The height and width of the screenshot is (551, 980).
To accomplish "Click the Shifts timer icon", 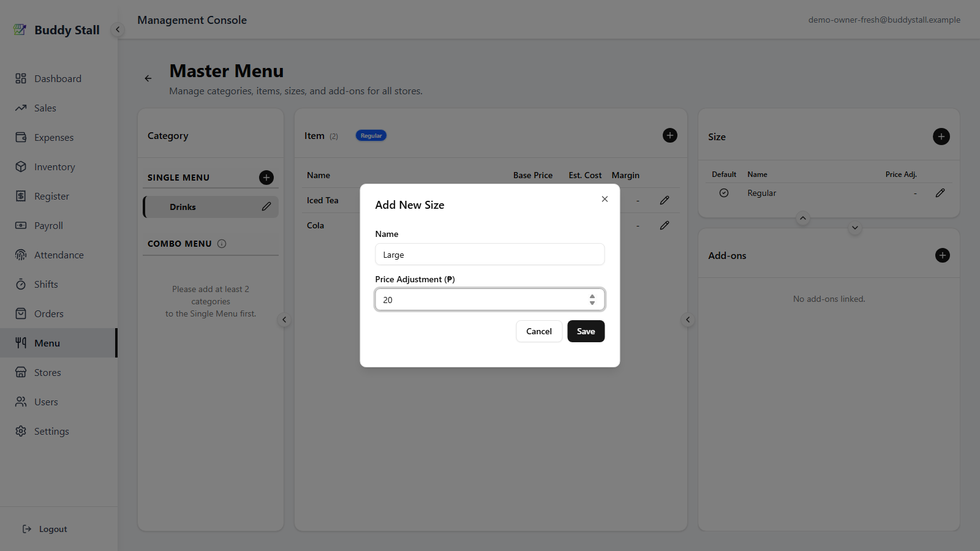I will pos(21,284).
